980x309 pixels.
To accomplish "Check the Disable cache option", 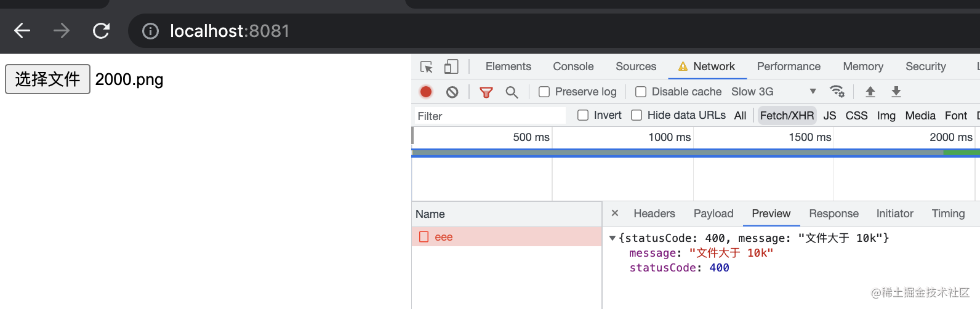I will tap(641, 92).
